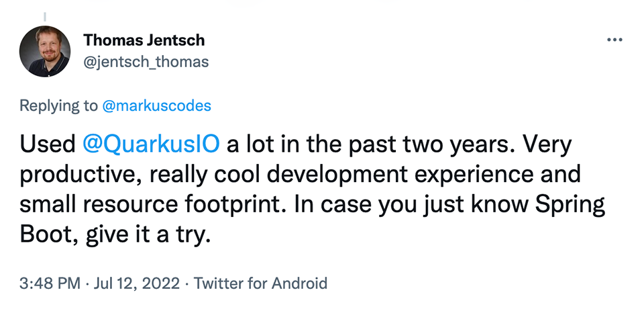Image resolution: width=644 pixels, height=309 pixels.
Task: Open the Thomas Jentsch display name
Action: point(144,40)
